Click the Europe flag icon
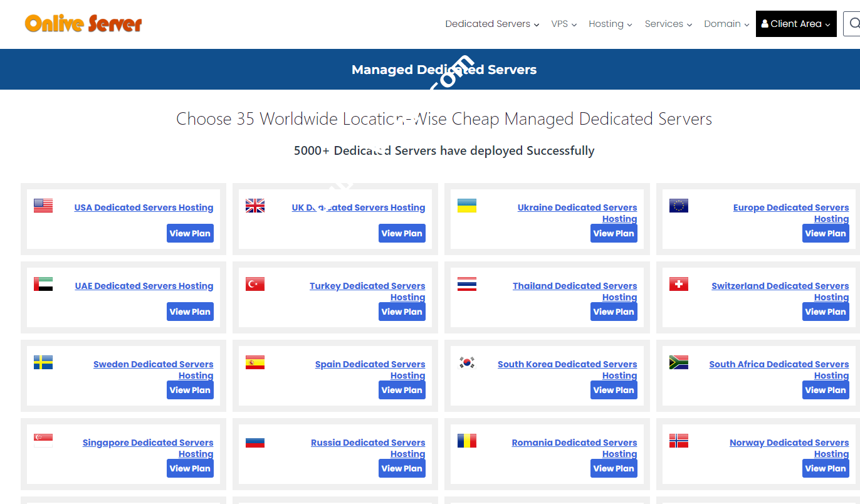Screen dimensions: 860x504 pyautogui.click(x=679, y=206)
